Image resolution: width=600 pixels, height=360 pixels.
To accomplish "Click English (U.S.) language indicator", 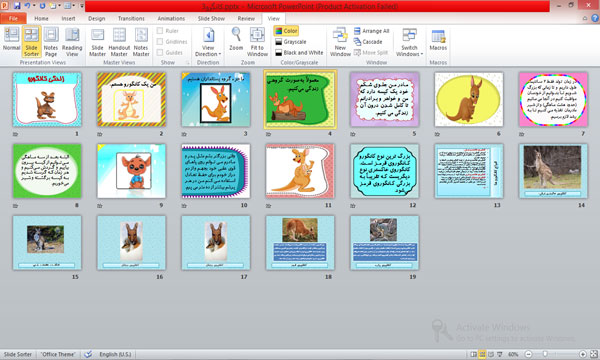I will 115,354.
